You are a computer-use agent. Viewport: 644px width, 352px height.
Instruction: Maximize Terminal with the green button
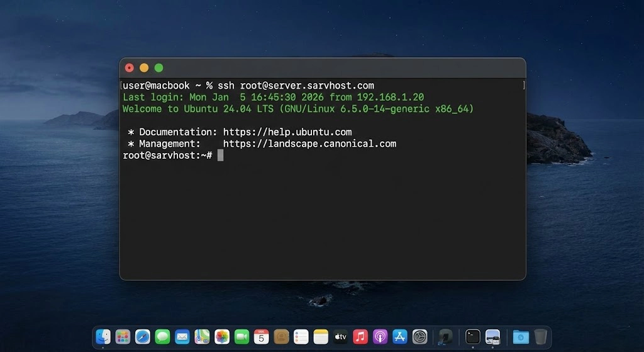tap(159, 68)
